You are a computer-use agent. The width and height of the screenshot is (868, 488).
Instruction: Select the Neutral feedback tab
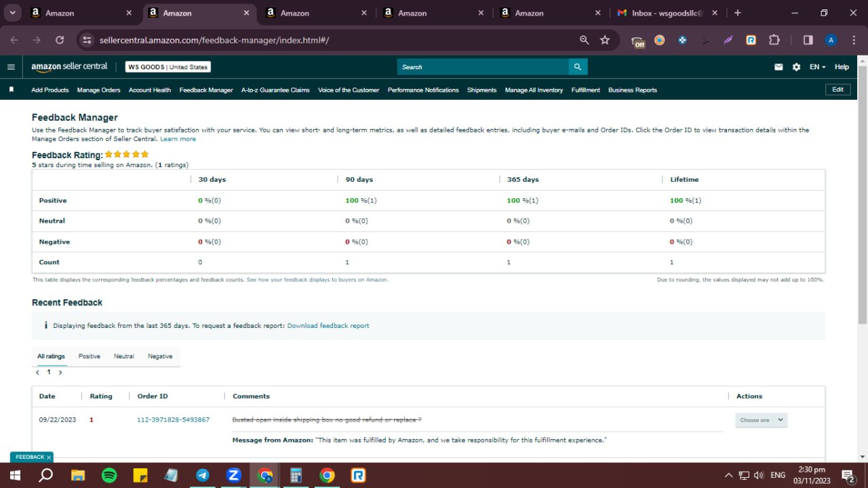tap(123, 356)
